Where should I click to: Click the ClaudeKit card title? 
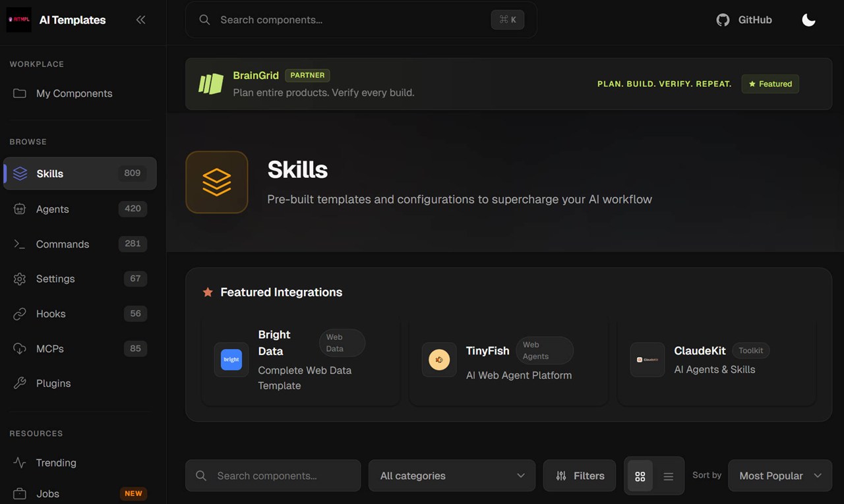700,350
